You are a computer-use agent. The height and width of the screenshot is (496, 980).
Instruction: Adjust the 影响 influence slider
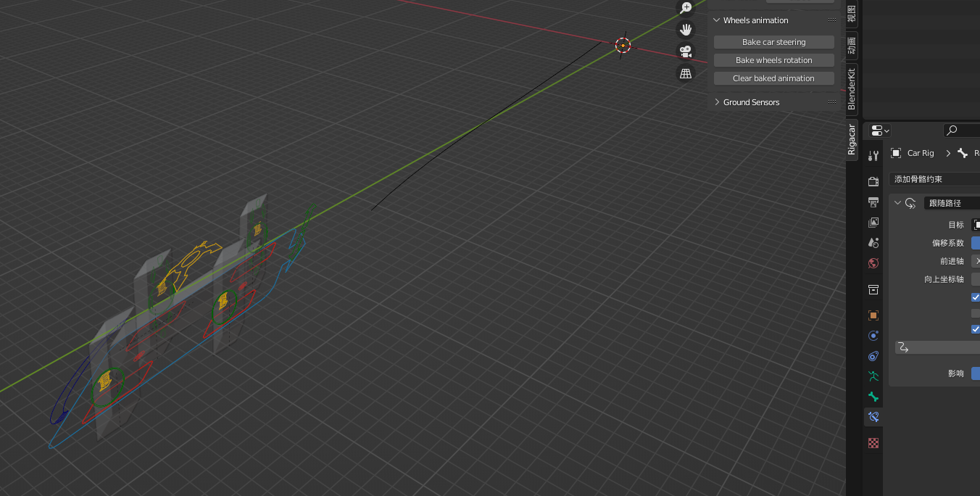click(976, 373)
